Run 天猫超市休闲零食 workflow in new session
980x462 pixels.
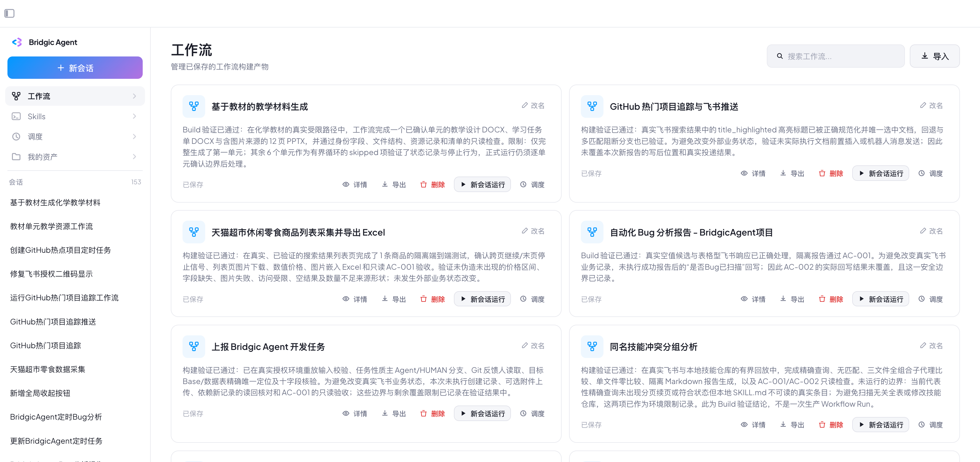click(x=482, y=299)
